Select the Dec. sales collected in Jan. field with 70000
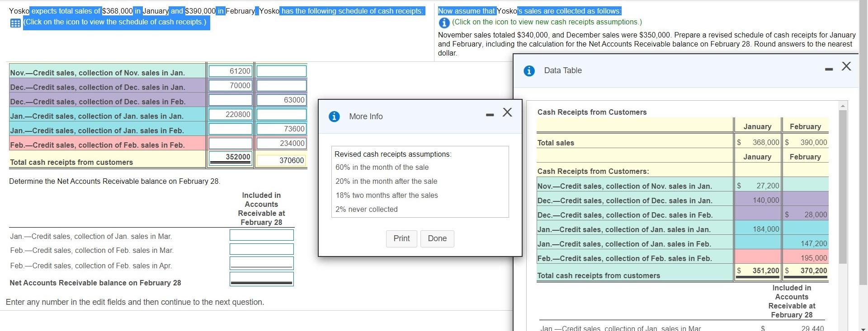Image resolution: width=868 pixels, height=331 pixels. point(230,85)
